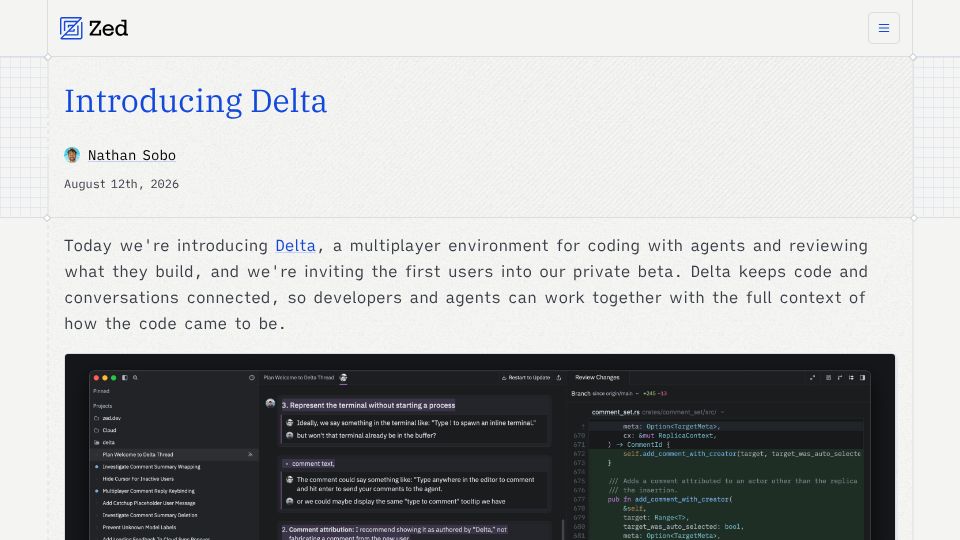Click the zed.dev folder icon
960x540 pixels.
[x=97, y=418]
